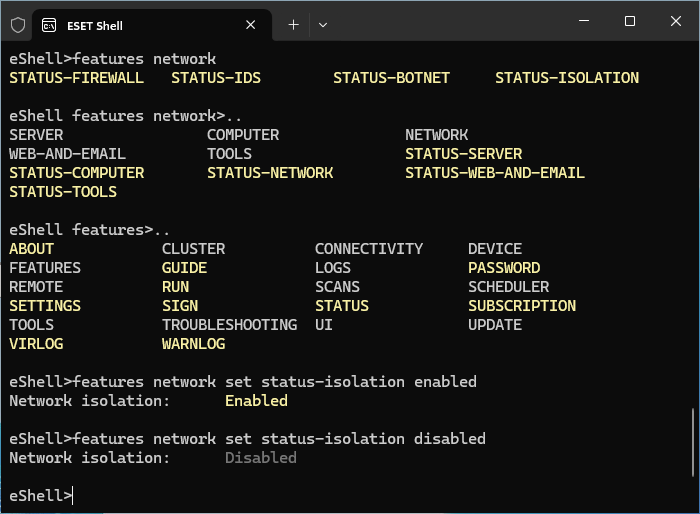The height and width of the screenshot is (514, 700).
Task: Click the UI command
Action: 324,325
